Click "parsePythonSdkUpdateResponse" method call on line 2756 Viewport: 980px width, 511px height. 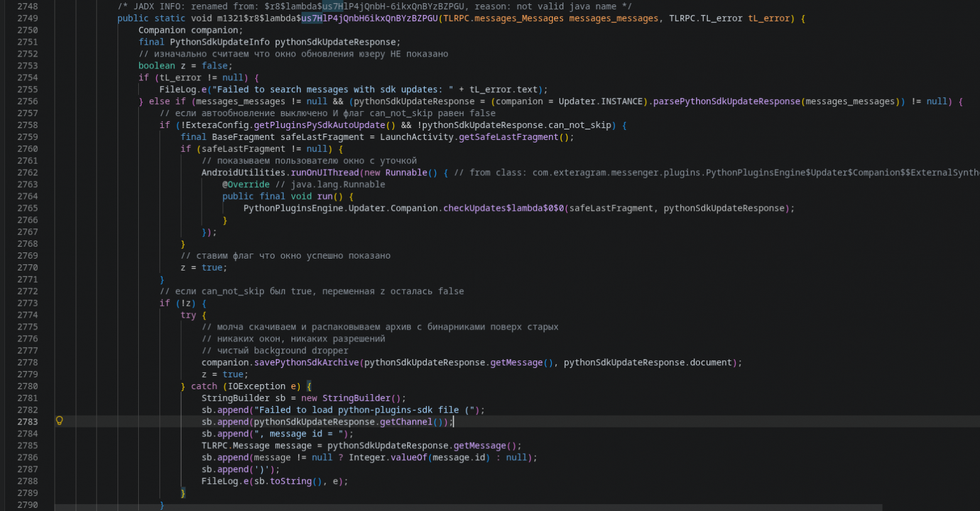[x=726, y=101]
